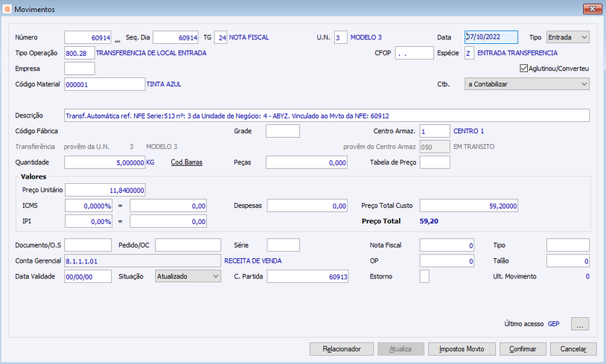The height and width of the screenshot is (364, 606).
Task: Confirm the movement with Confirmar
Action: click(523, 349)
